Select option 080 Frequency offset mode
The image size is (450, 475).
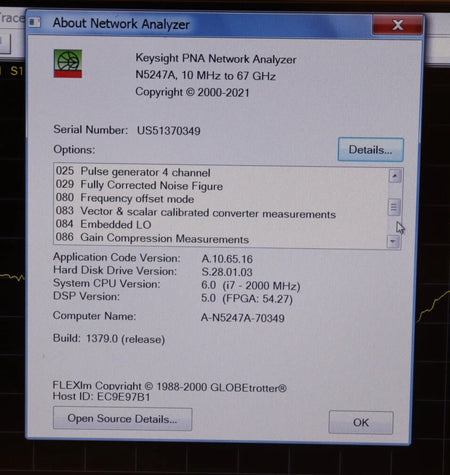click(125, 198)
